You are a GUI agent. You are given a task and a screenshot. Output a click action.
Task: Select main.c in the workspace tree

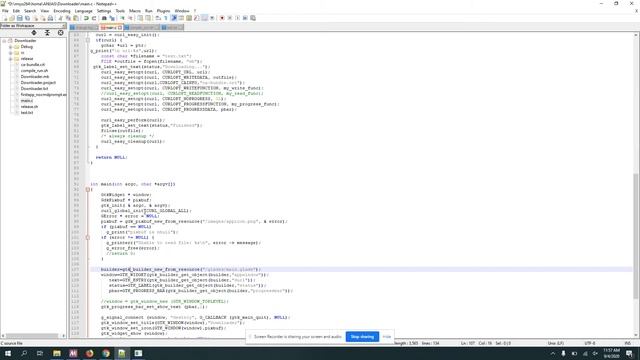coord(27,100)
